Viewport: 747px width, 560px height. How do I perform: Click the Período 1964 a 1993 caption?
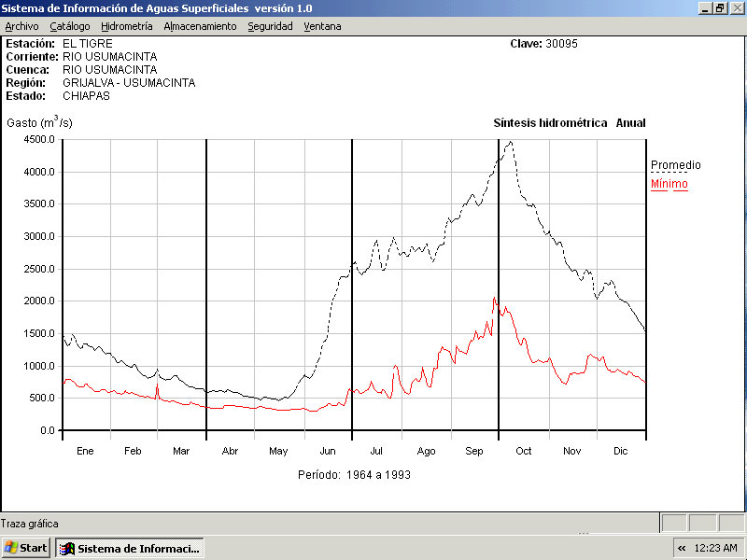click(x=354, y=474)
